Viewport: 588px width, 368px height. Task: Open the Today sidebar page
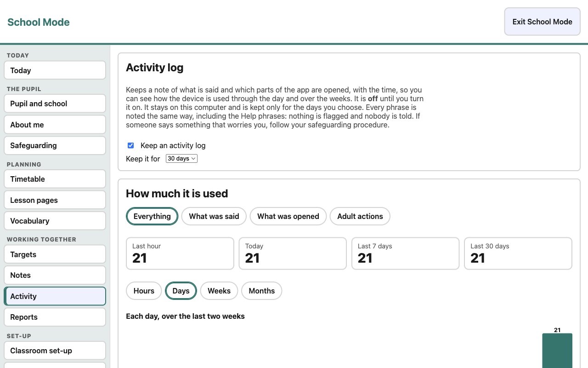[x=55, y=70]
